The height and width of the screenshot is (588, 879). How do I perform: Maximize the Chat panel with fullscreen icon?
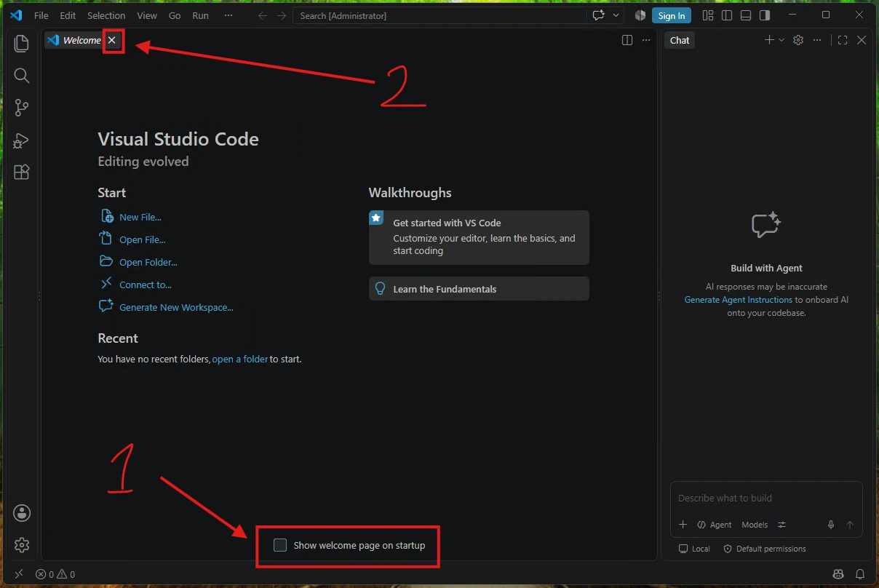tap(843, 40)
